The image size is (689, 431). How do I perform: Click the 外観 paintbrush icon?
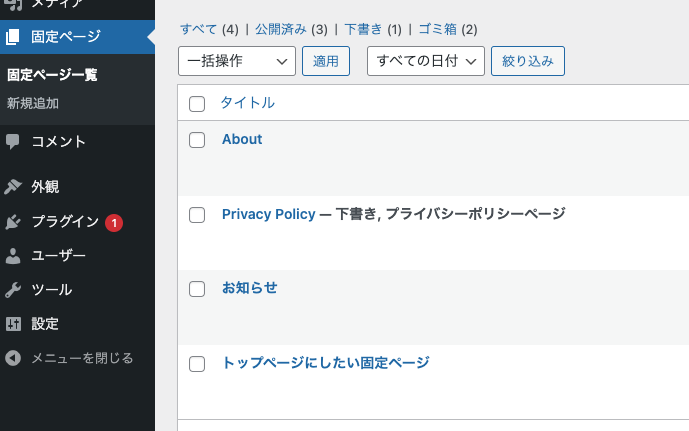[x=13, y=186]
